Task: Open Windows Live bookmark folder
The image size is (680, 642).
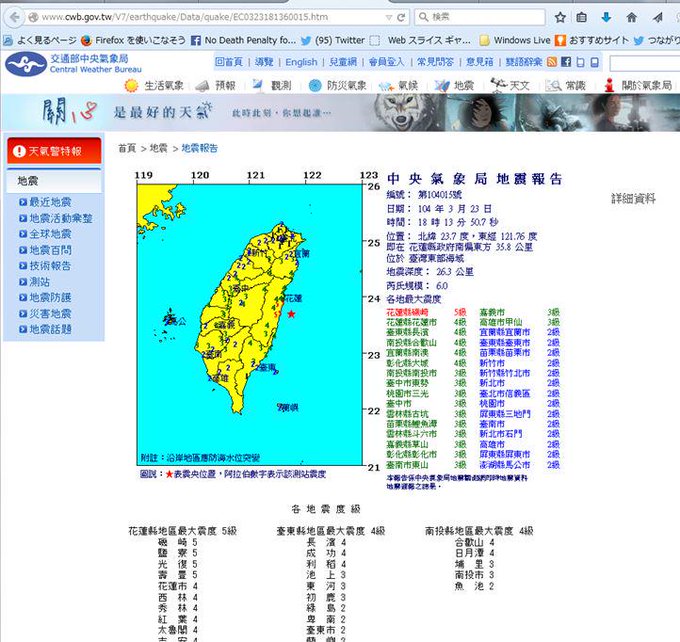Action: (515, 40)
